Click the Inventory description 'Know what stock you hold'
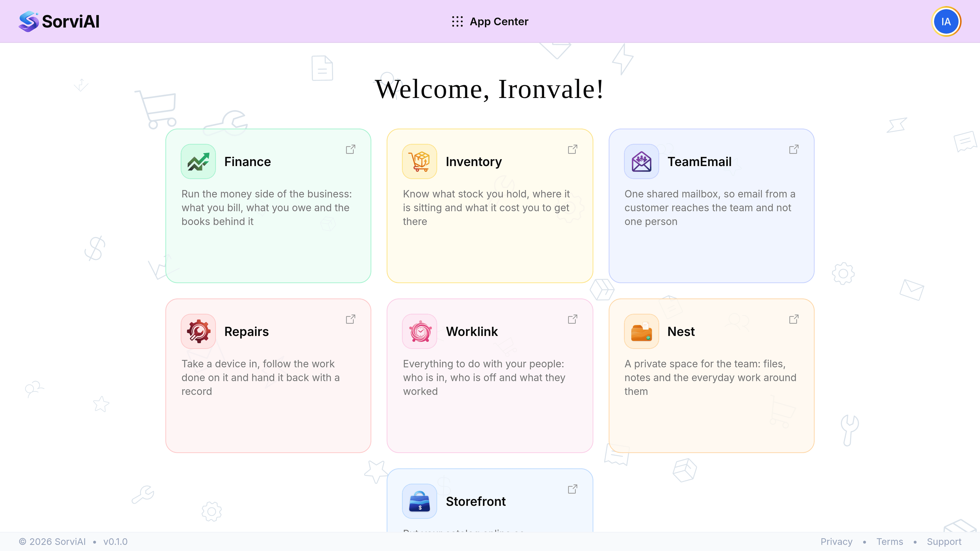The height and width of the screenshot is (551, 980). point(486,208)
